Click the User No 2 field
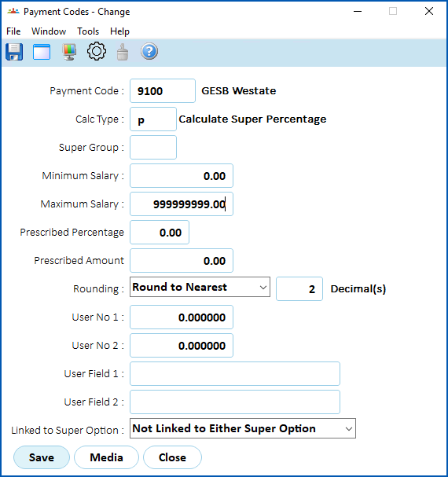This screenshot has width=448, height=477. tap(182, 345)
